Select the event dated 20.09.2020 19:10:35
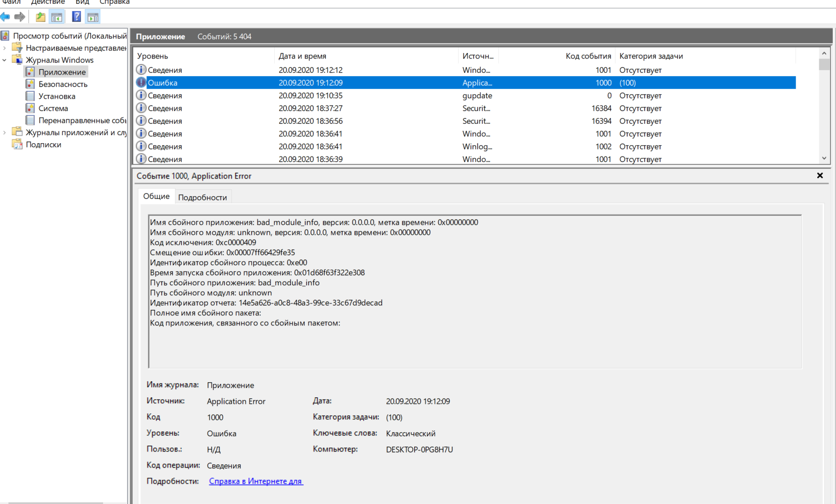 [465, 95]
